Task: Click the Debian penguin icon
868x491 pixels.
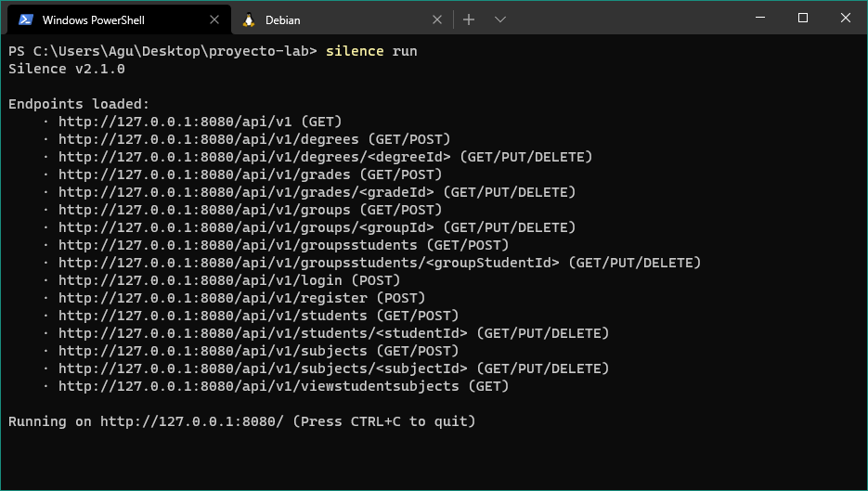Action: click(249, 19)
